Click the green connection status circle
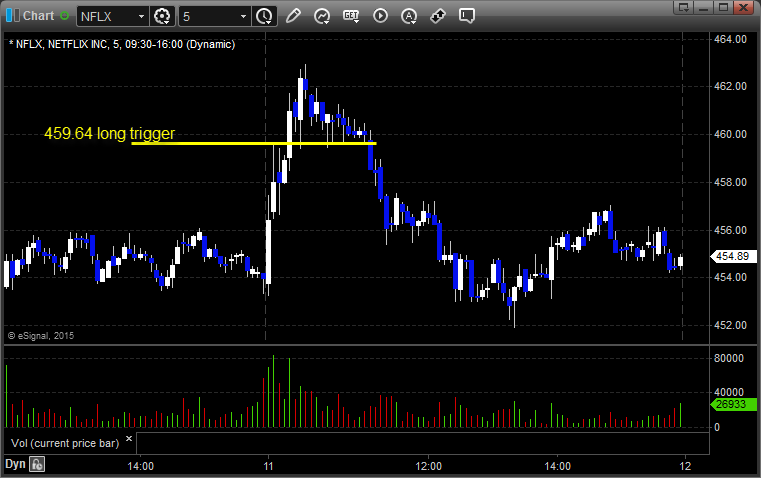The width and height of the screenshot is (761, 478). point(65,16)
